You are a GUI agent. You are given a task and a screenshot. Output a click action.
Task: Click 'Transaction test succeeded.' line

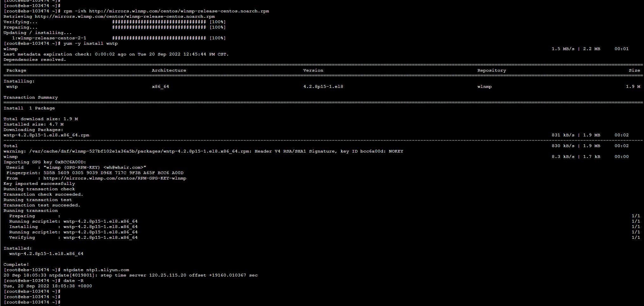click(42, 205)
